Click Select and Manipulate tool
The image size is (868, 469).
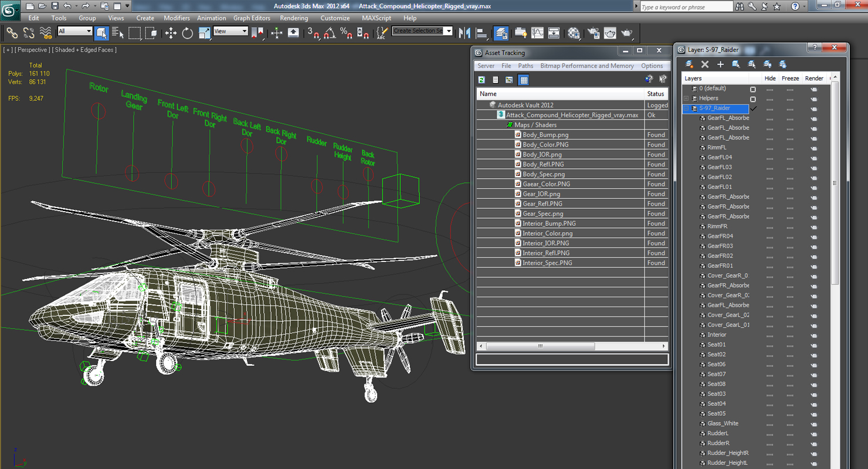pos(277,33)
